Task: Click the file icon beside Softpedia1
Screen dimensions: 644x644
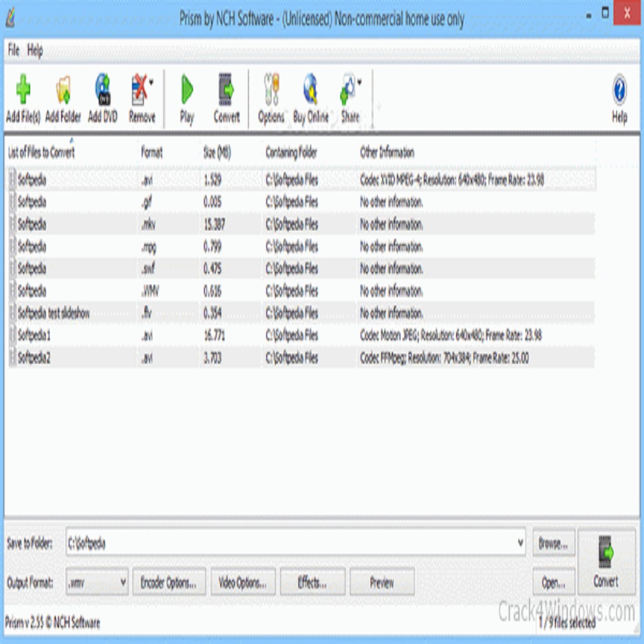Action: [12, 335]
